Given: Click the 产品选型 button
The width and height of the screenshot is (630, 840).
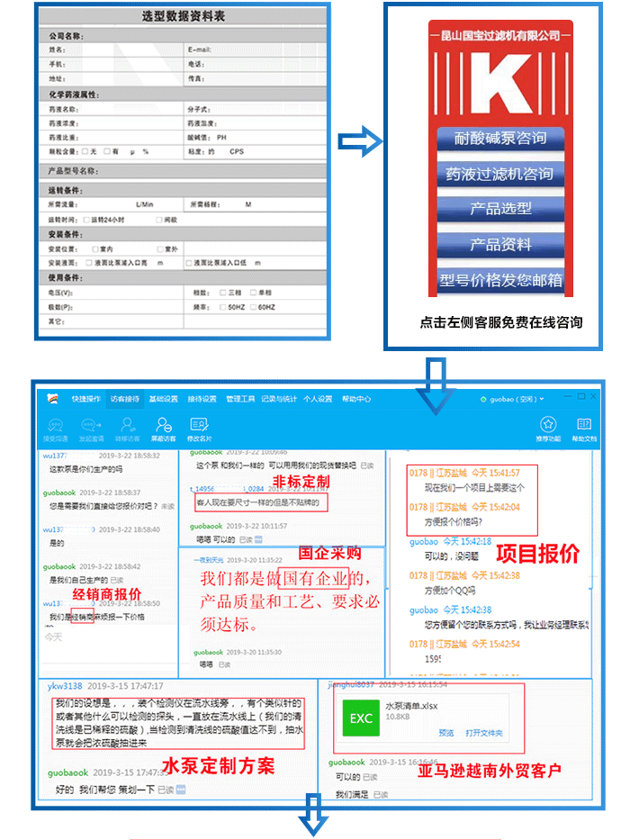Looking at the screenshot, I should (x=500, y=209).
